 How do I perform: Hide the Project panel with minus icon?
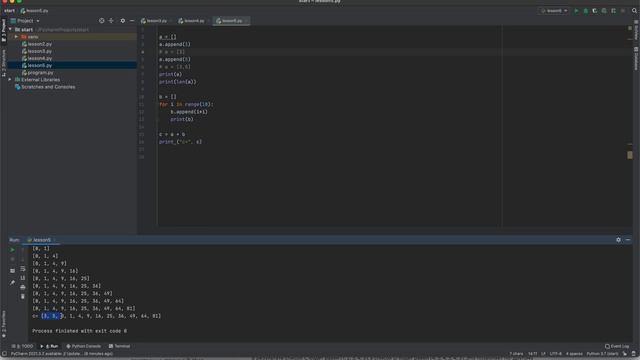132,20
